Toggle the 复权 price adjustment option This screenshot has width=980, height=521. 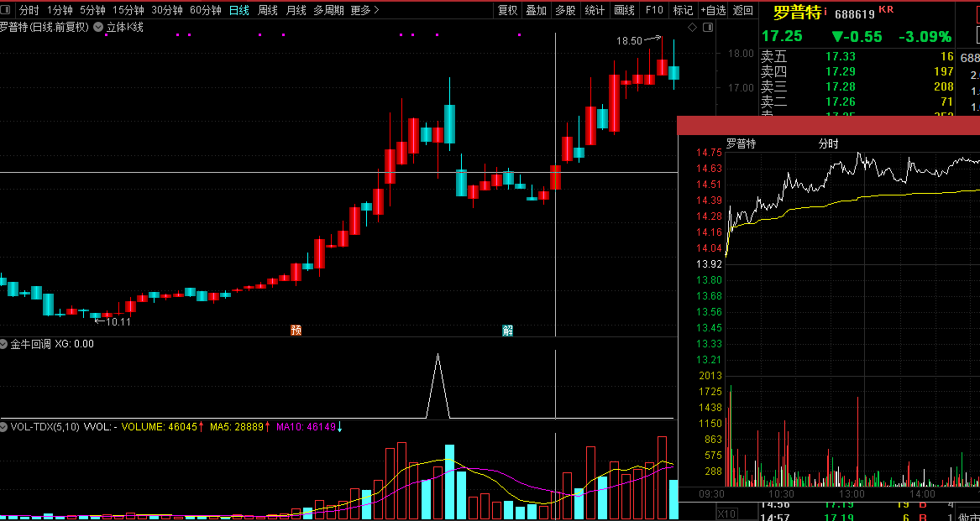(x=507, y=10)
